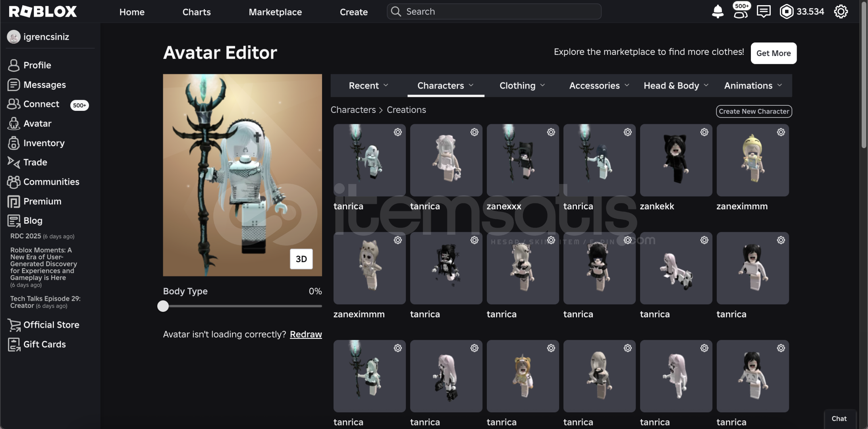Open settings gear on zankekk character card

point(704,132)
